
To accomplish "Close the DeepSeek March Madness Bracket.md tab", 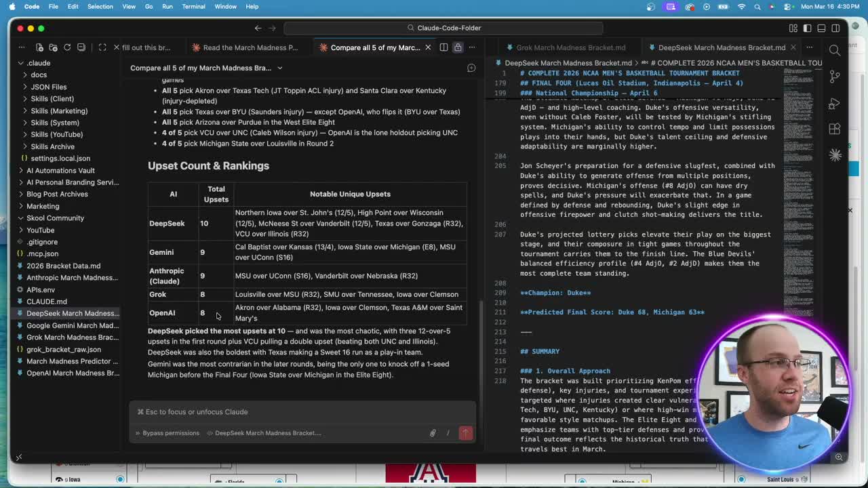I will 795,47.
